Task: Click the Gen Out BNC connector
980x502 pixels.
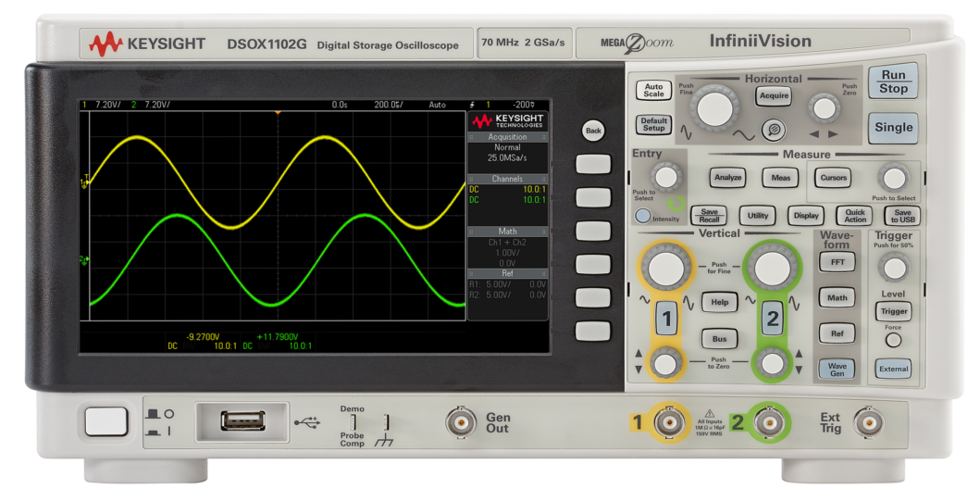Action: point(461,422)
